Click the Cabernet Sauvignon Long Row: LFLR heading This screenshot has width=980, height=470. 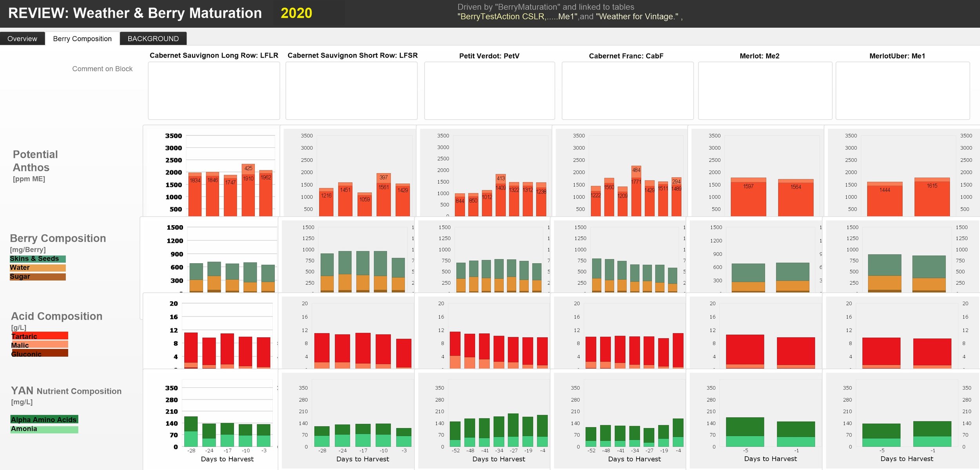coord(214,56)
